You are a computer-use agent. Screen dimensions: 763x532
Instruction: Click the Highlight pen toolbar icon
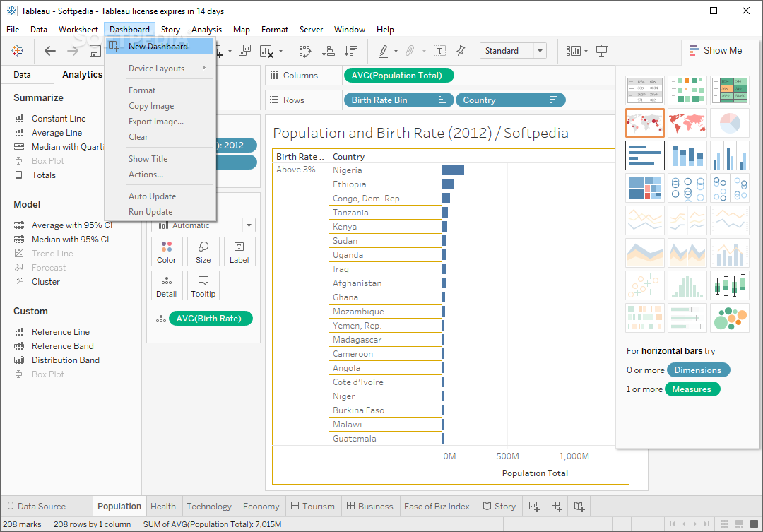384,51
